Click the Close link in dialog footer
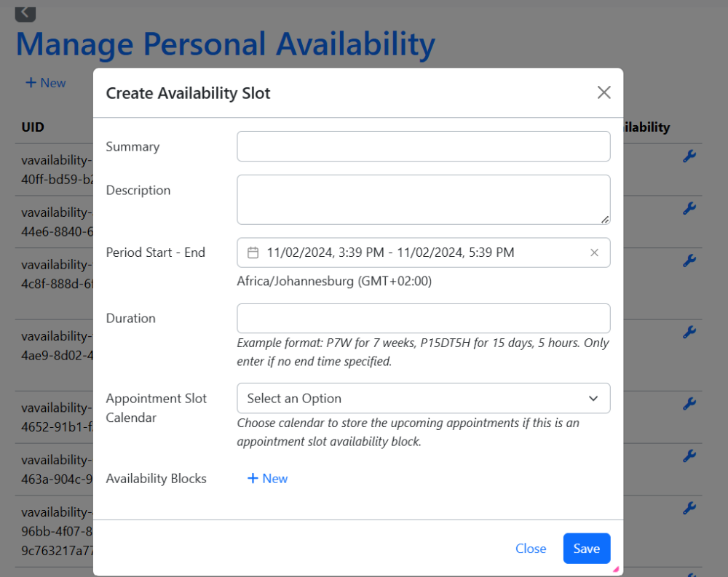Image resolution: width=728 pixels, height=577 pixels. (531, 549)
